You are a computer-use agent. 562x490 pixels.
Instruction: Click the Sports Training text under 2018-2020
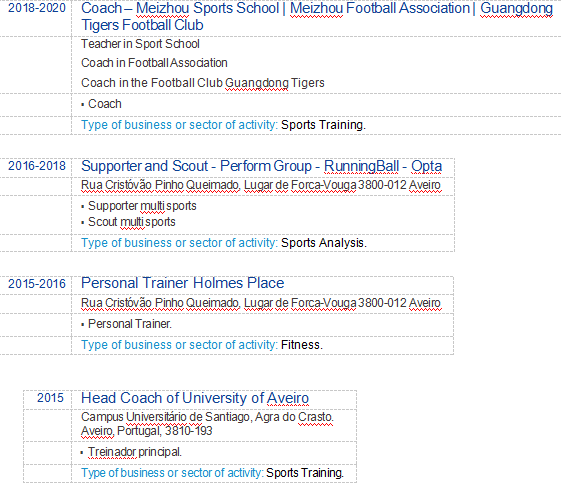323,125
